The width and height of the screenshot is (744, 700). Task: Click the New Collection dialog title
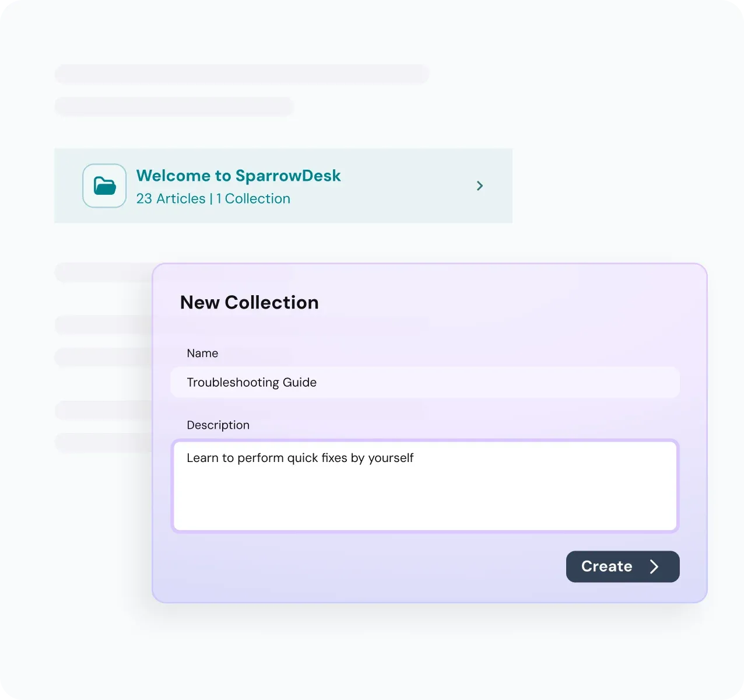(x=249, y=302)
